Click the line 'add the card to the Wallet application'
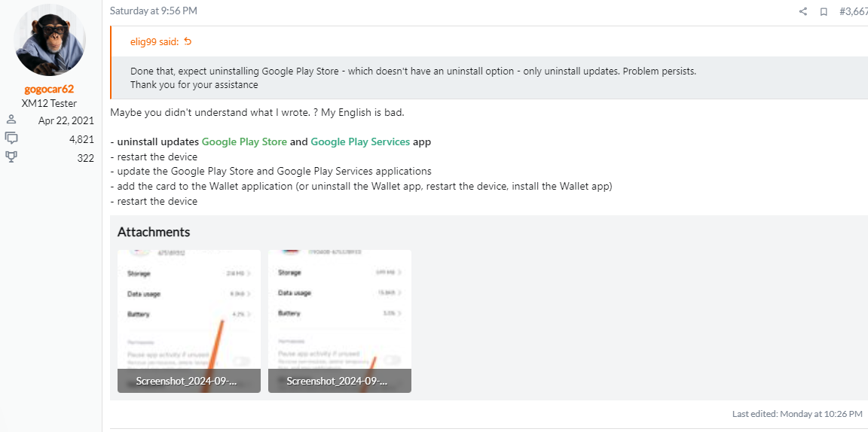This screenshot has height=432, width=868. pos(361,187)
